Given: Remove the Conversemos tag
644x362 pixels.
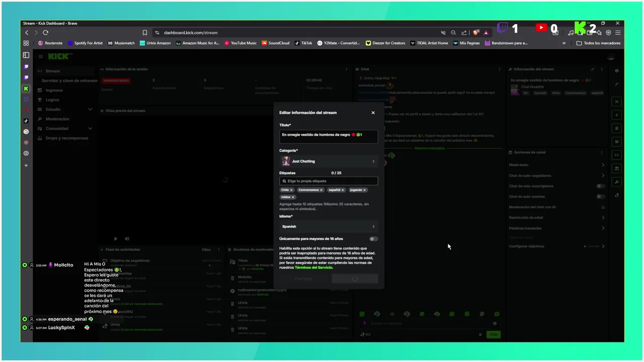Looking at the screenshot, I should pos(321,190).
